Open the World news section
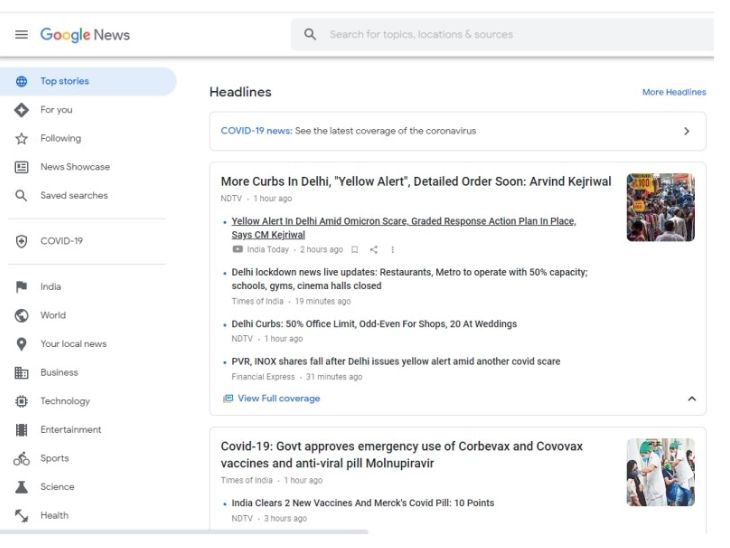This screenshot has width=730, height=548. pos(53,315)
